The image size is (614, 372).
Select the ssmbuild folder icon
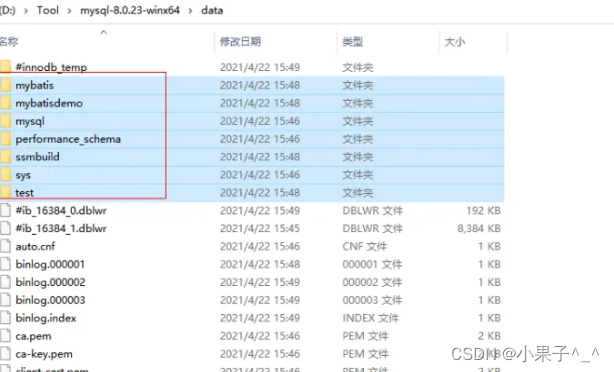pos(5,157)
